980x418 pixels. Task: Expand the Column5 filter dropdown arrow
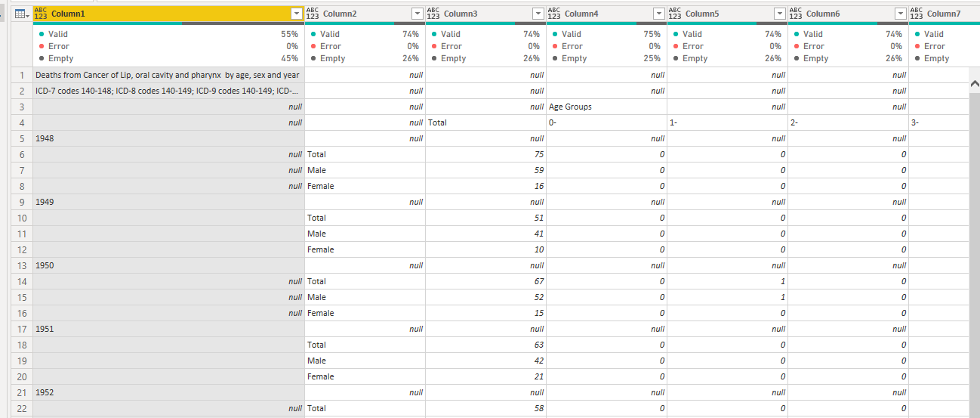click(780, 14)
